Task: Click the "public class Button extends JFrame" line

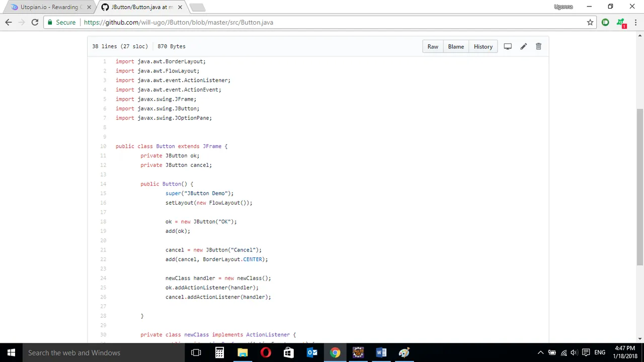Action: pyautogui.click(x=172, y=146)
